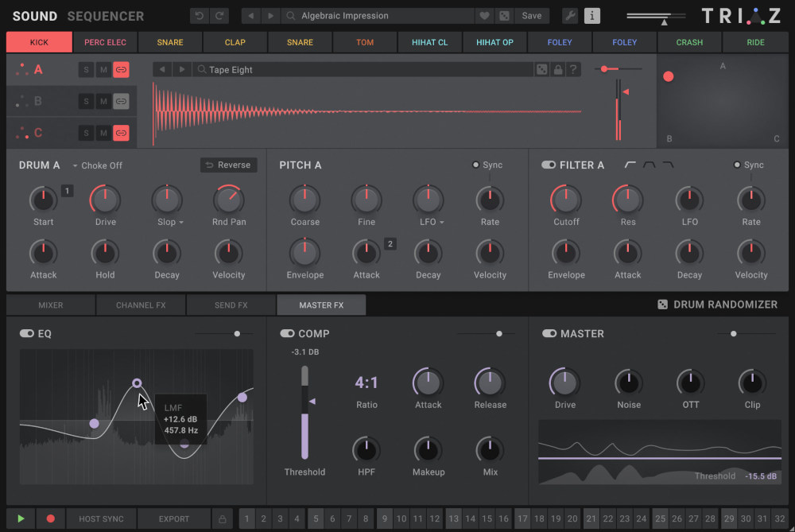Open the HIHAT CL drum tab
795x532 pixels.
[429, 41]
